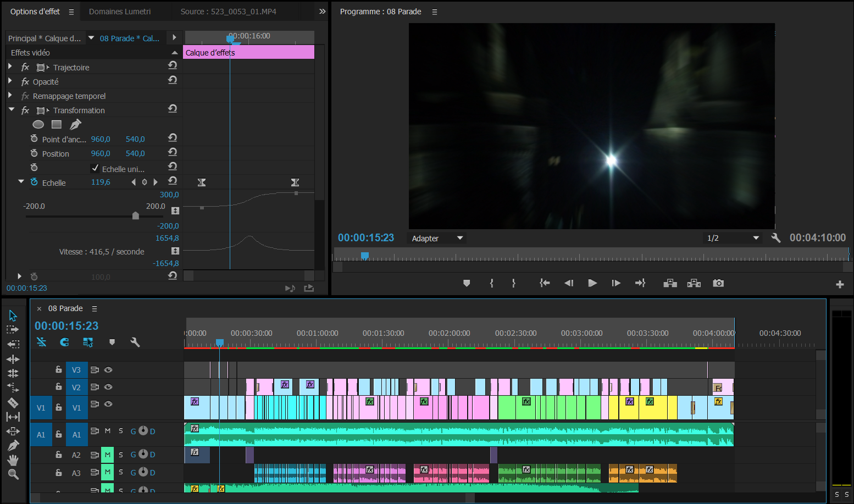
Task: Click the Lift button in Program monitor
Action: (x=670, y=283)
